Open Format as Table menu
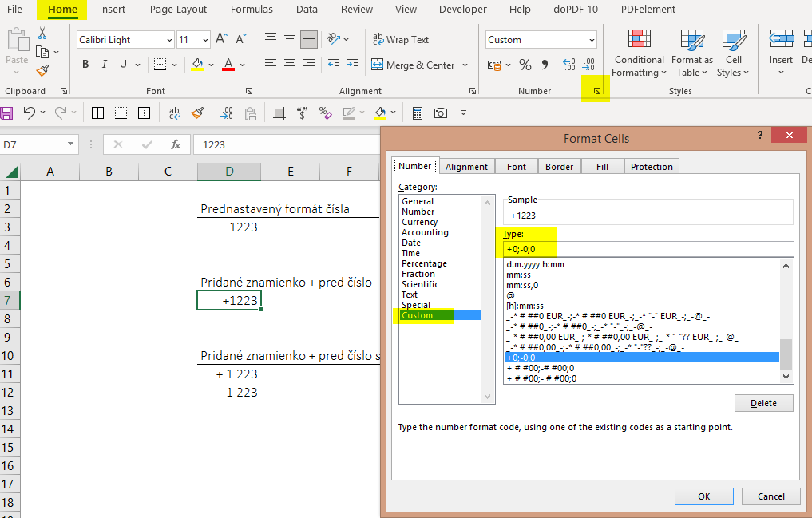The image size is (812, 518). pyautogui.click(x=692, y=53)
